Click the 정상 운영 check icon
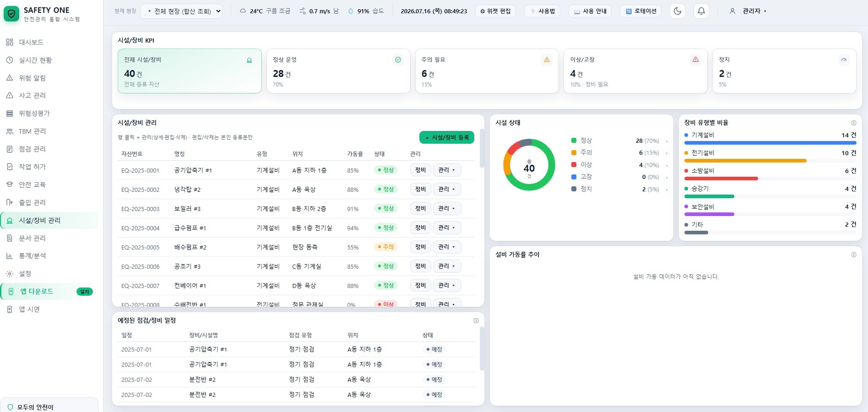 coord(398,60)
